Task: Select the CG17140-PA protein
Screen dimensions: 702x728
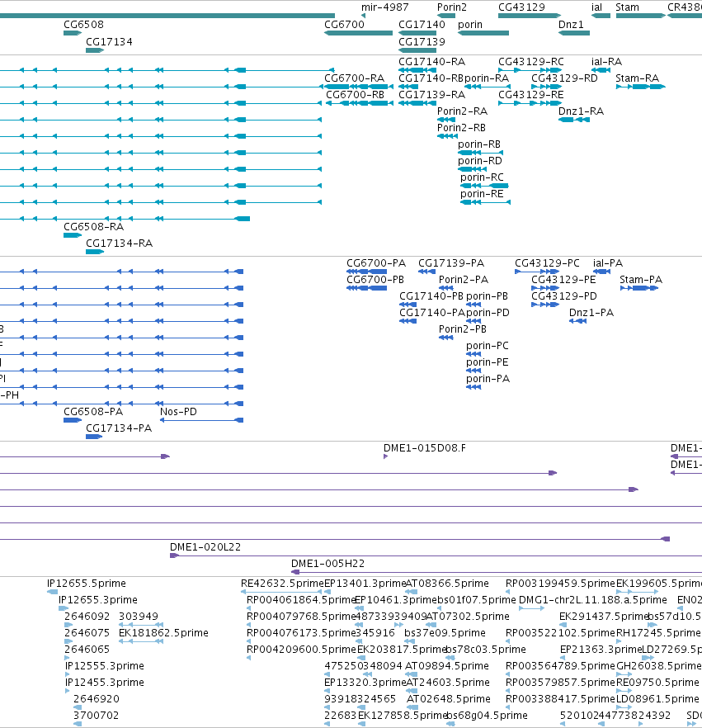Action: 408,321
